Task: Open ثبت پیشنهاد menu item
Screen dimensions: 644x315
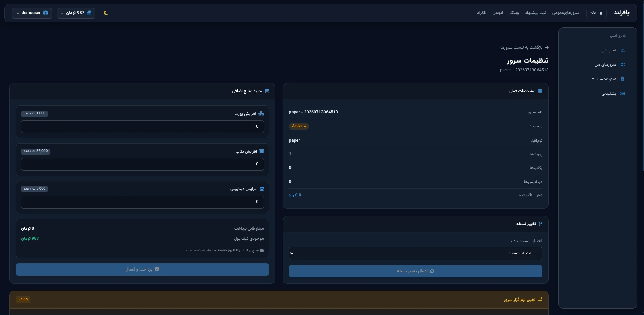Action: (535, 13)
